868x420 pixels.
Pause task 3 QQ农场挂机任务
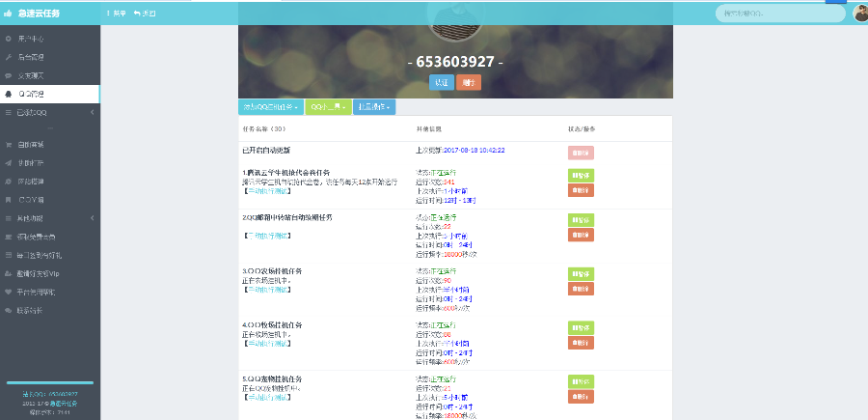(581, 273)
